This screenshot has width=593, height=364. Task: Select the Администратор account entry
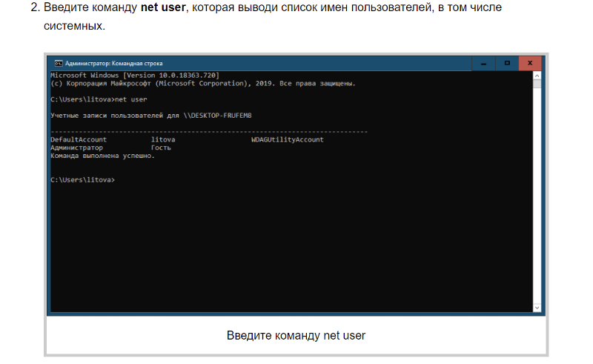click(x=77, y=148)
